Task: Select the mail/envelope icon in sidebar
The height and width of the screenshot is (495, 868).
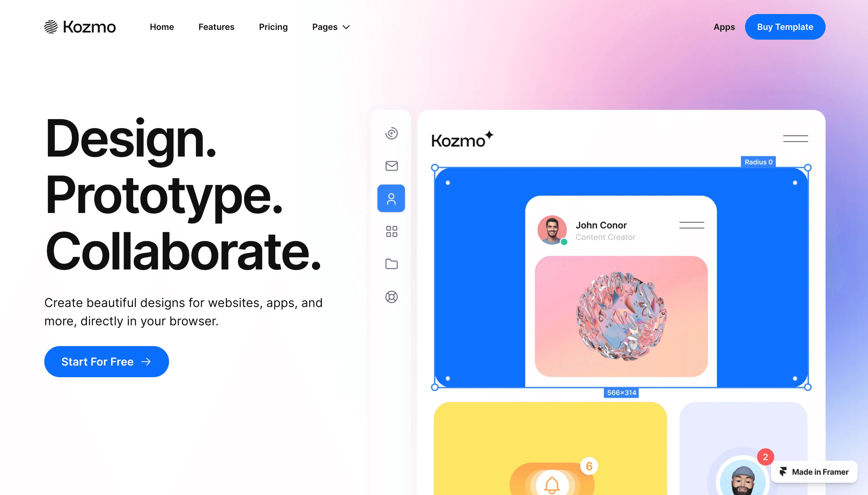Action: pyautogui.click(x=392, y=166)
